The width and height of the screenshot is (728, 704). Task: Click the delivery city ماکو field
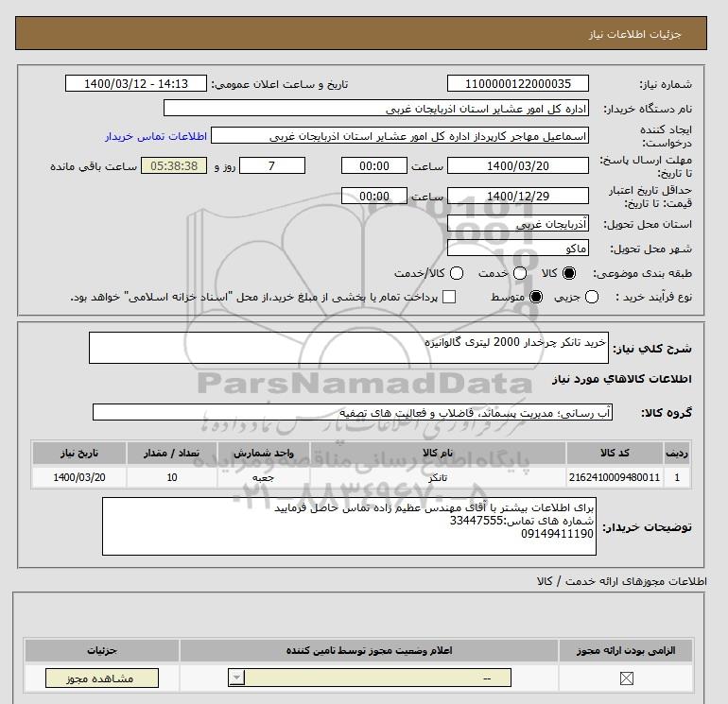(x=518, y=248)
